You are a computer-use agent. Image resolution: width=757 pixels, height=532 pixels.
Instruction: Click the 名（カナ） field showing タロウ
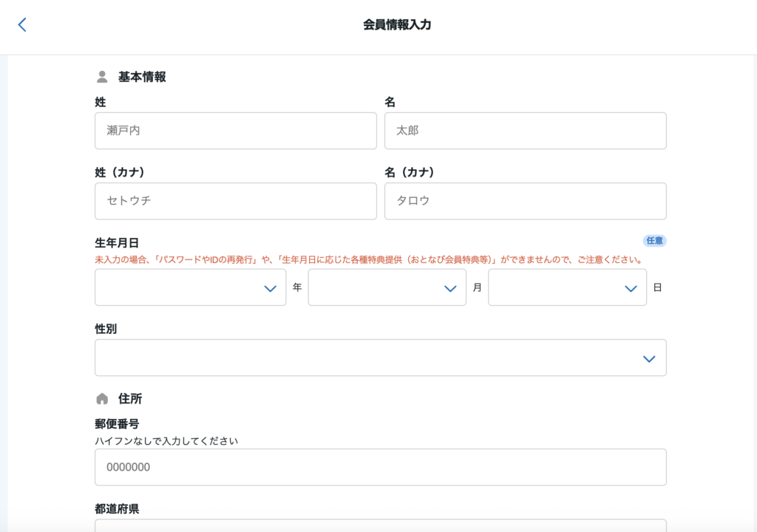pos(525,201)
